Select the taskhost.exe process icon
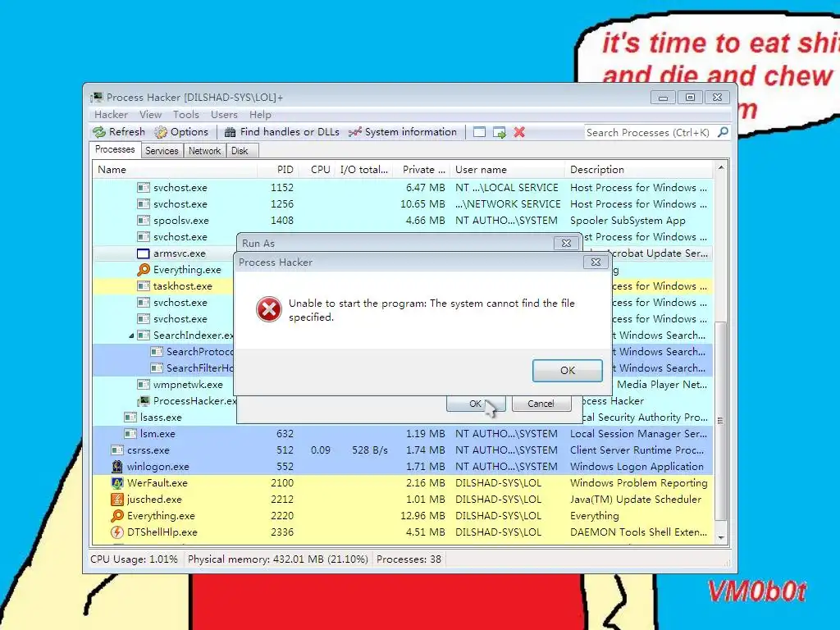840x630 pixels. point(143,286)
